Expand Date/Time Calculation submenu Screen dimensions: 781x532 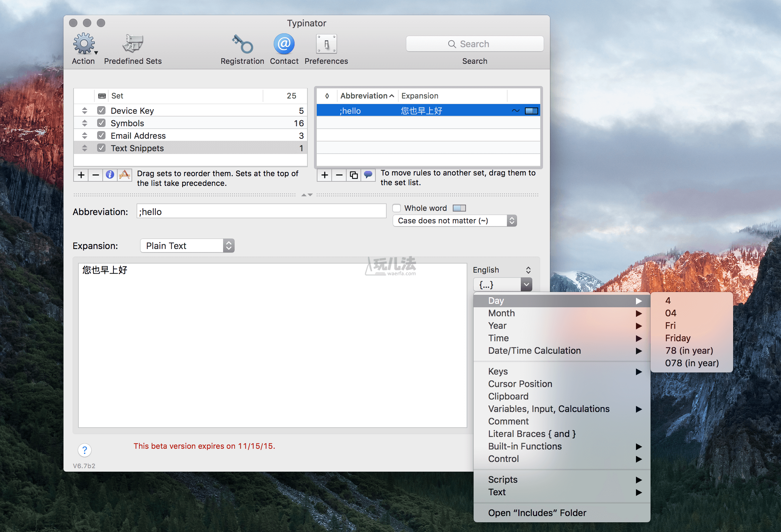562,351
